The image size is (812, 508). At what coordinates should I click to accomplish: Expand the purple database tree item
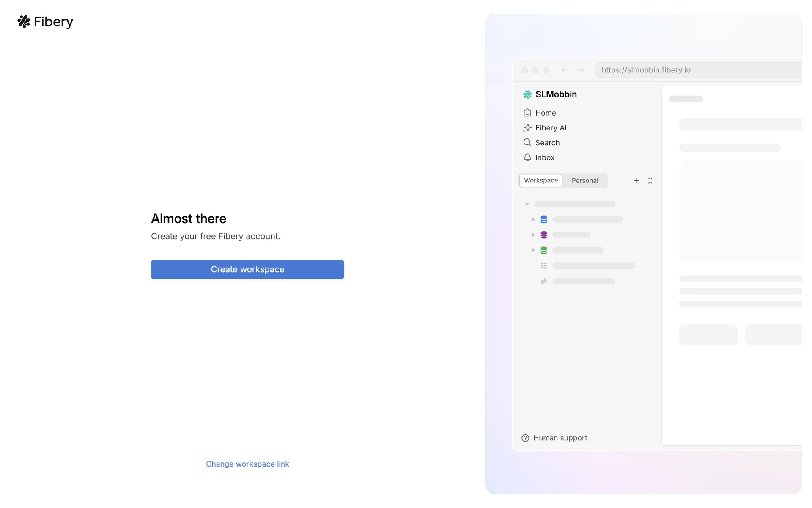point(533,235)
